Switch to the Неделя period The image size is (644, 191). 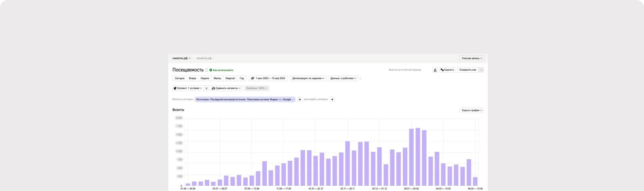[x=205, y=78]
